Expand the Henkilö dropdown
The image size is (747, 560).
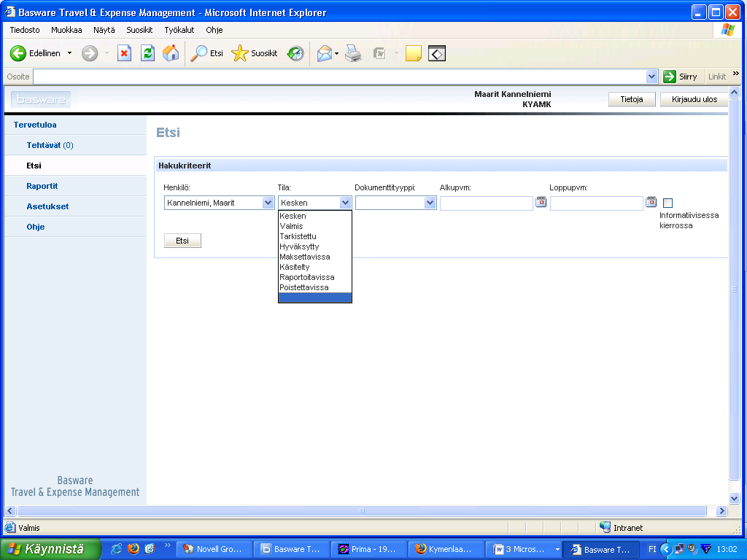(x=268, y=203)
